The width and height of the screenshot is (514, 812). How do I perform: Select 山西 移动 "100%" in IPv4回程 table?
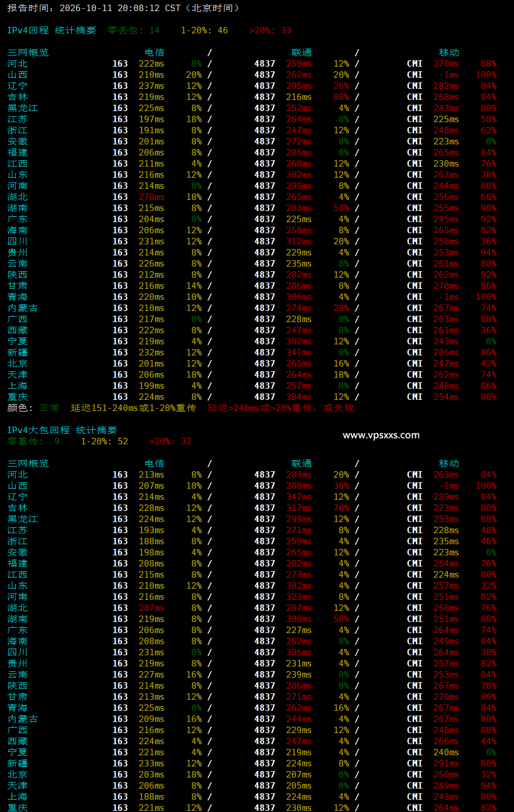click(x=487, y=75)
